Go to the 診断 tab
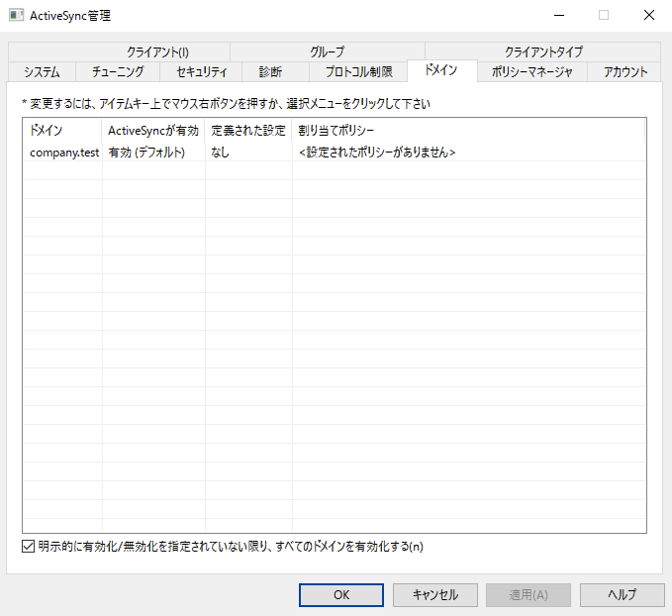 click(270, 71)
